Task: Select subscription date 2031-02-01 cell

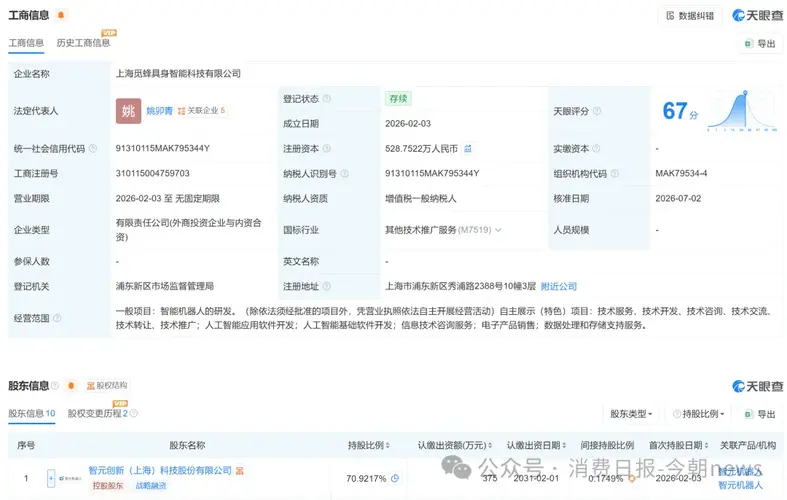Action: [x=536, y=478]
